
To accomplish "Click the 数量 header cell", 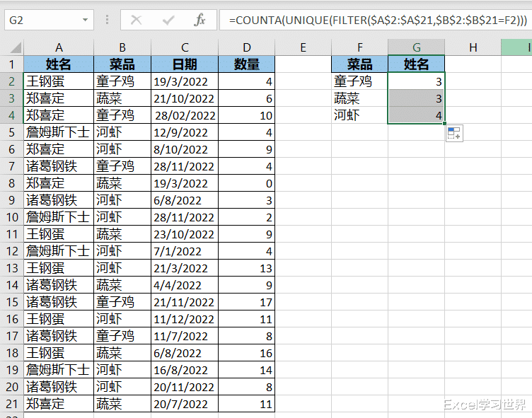I will [x=246, y=64].
